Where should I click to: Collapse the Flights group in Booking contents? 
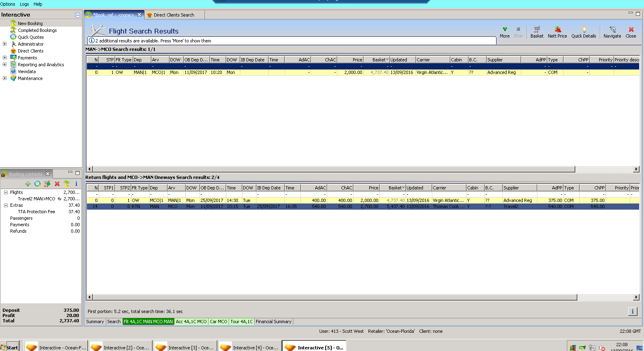pos(6,192)
